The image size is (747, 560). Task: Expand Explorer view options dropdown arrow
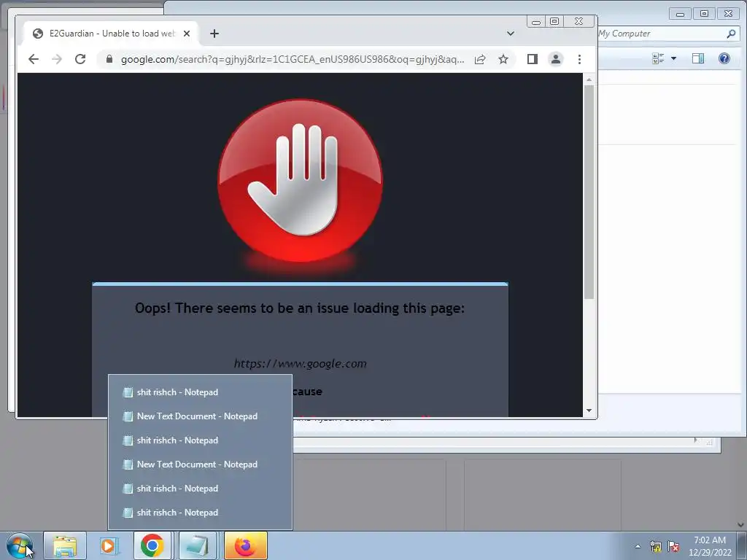coord(673,58)
